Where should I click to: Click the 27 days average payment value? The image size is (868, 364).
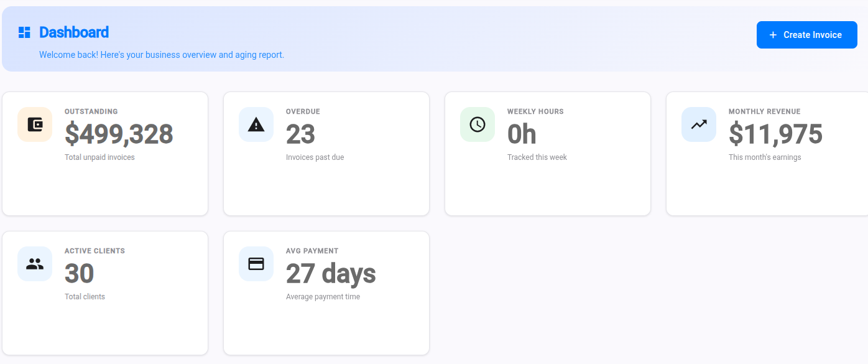pyautogui.click(x=331, y=274)
